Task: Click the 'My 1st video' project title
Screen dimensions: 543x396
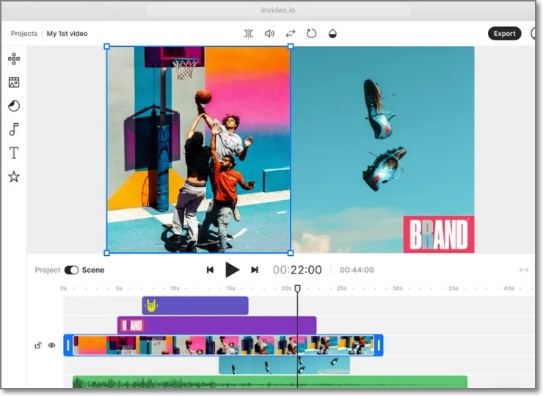Action: pos(67,34)
